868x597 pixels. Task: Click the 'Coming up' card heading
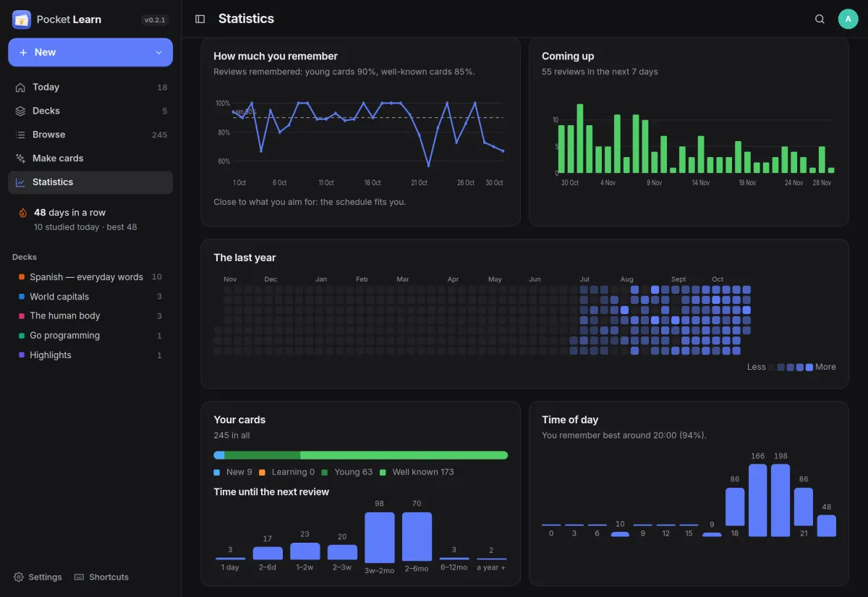(568, 56)
